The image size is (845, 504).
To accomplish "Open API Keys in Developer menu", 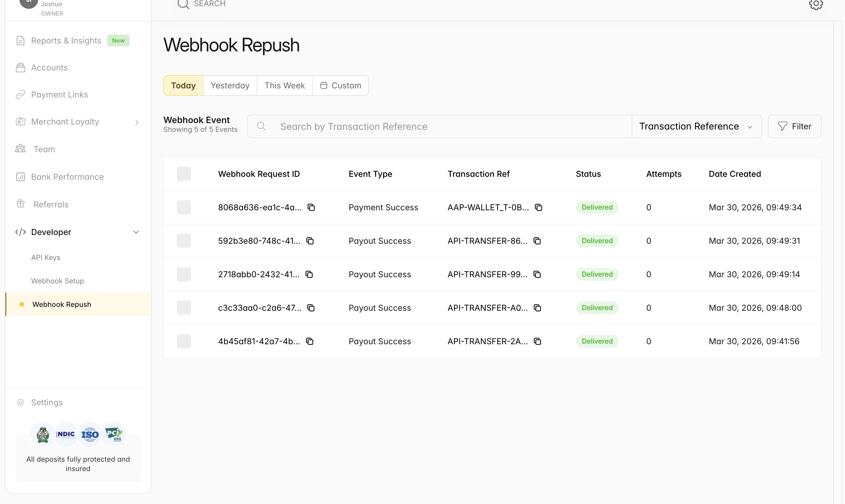I will 46,258.
